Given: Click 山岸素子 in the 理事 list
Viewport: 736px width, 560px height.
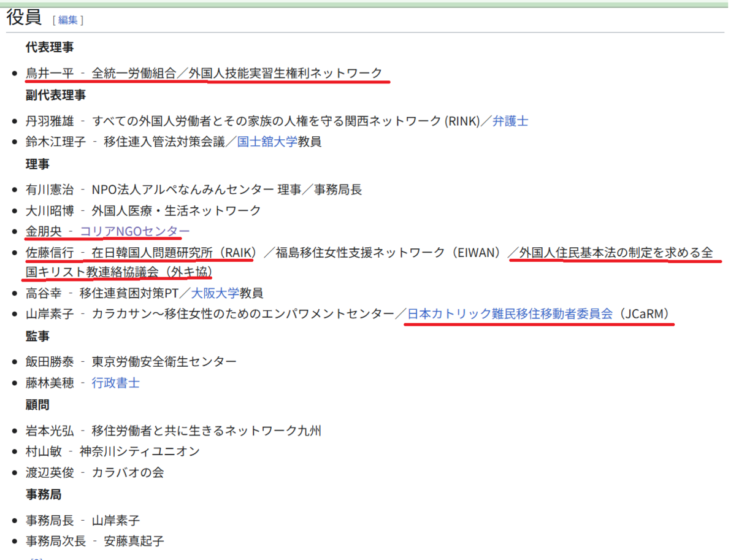Looking at the screenshot, I should 50,313.
